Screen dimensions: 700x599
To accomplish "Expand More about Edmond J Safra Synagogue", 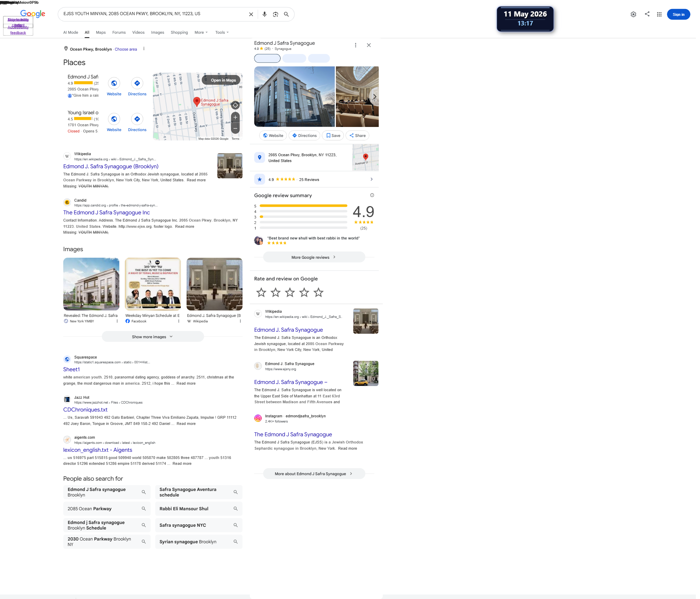I will coord(314,474).
